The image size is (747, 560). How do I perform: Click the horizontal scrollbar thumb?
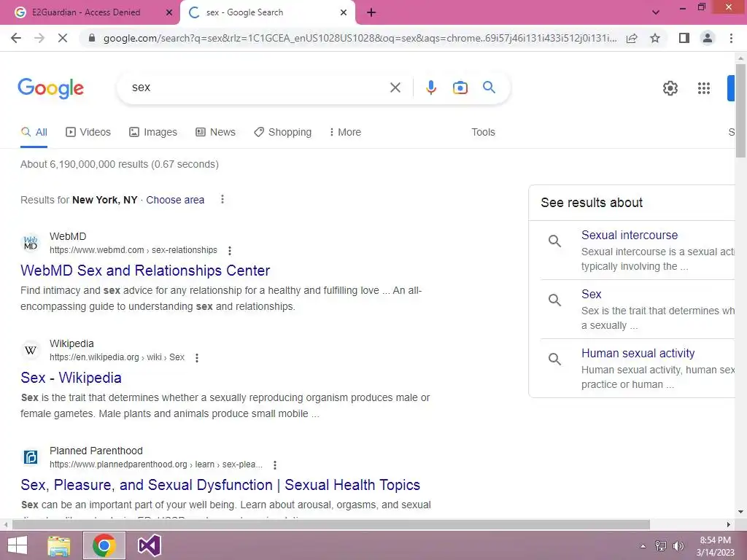tap(330, 525)
